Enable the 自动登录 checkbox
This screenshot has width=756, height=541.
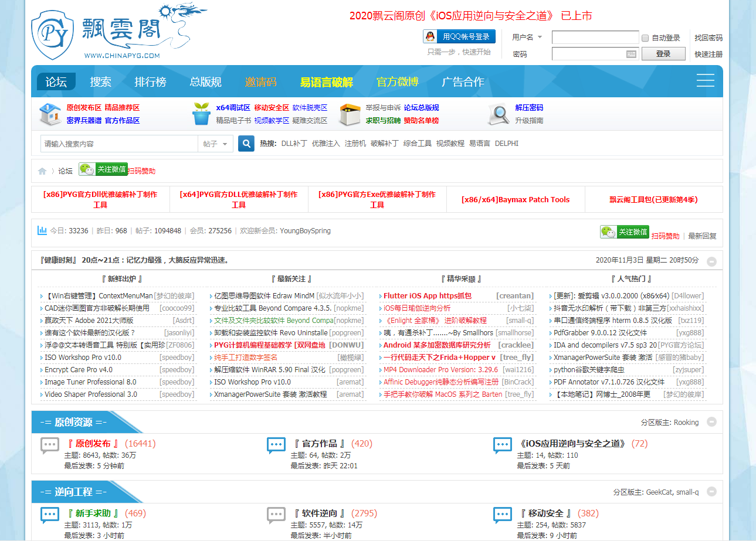pyautogui.click(x=645, y=38)
